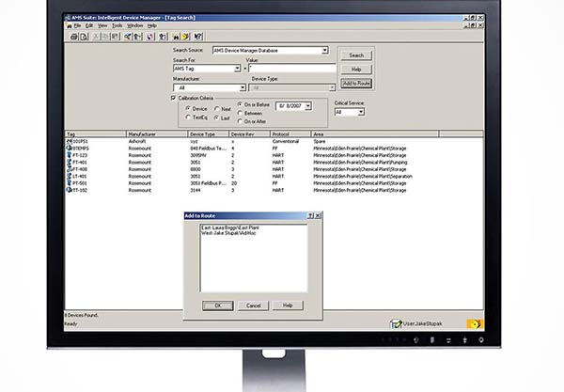Image resolution: width=564 pixels, height=392 pixels.
Task: Click OK in Add to Route dialog
Action: tap(218, 305)
